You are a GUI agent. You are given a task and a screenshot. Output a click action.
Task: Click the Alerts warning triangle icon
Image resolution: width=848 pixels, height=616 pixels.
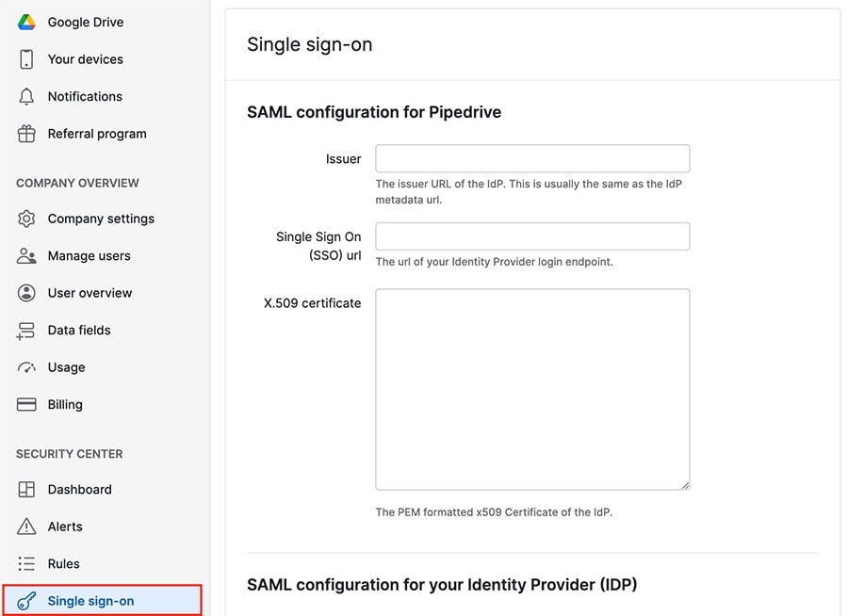(26, 526)
